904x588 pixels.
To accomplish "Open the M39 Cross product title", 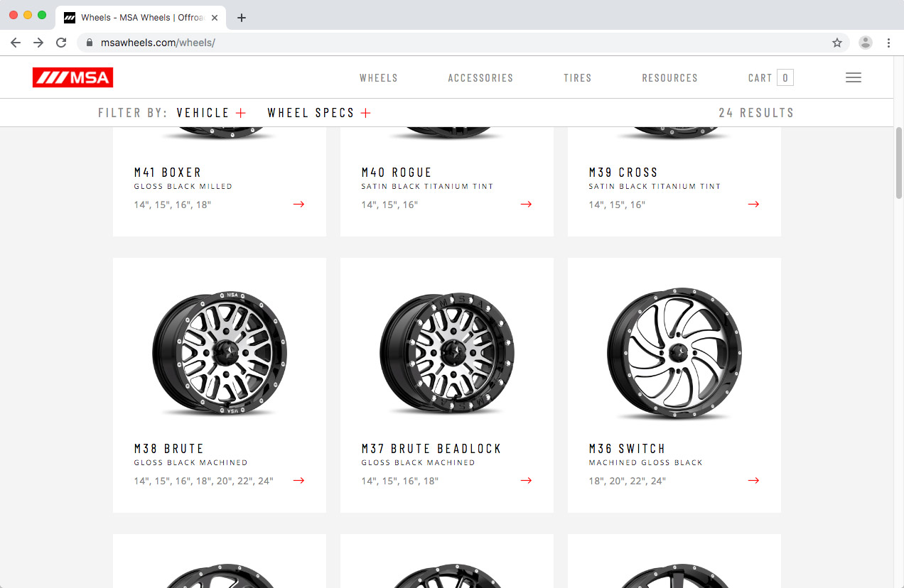I will (623, 173).
